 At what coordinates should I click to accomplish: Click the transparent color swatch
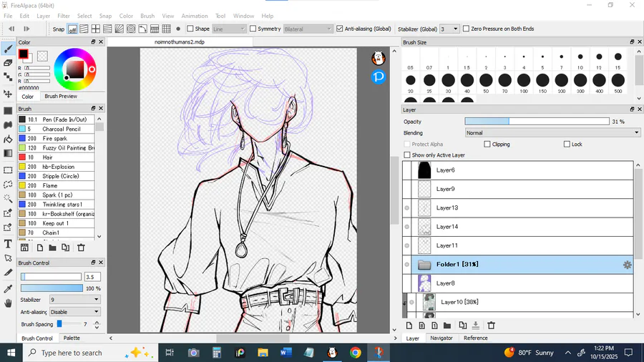point(42,55)
